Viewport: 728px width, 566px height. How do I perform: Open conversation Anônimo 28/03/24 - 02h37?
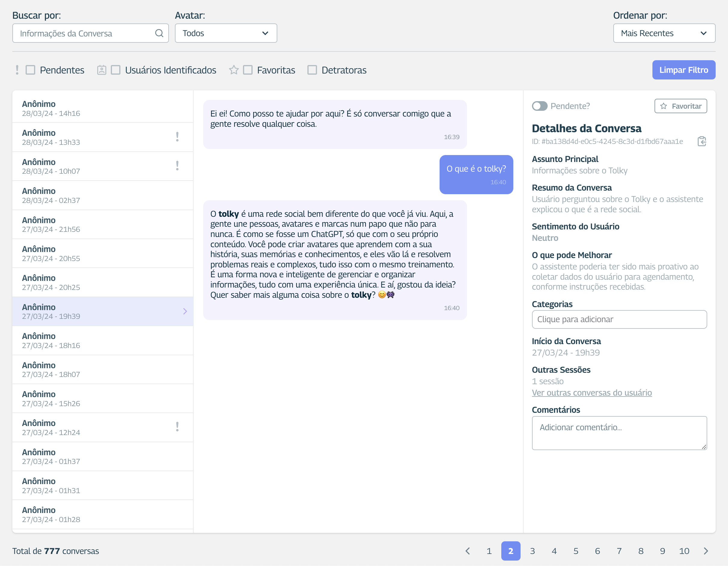103,195
